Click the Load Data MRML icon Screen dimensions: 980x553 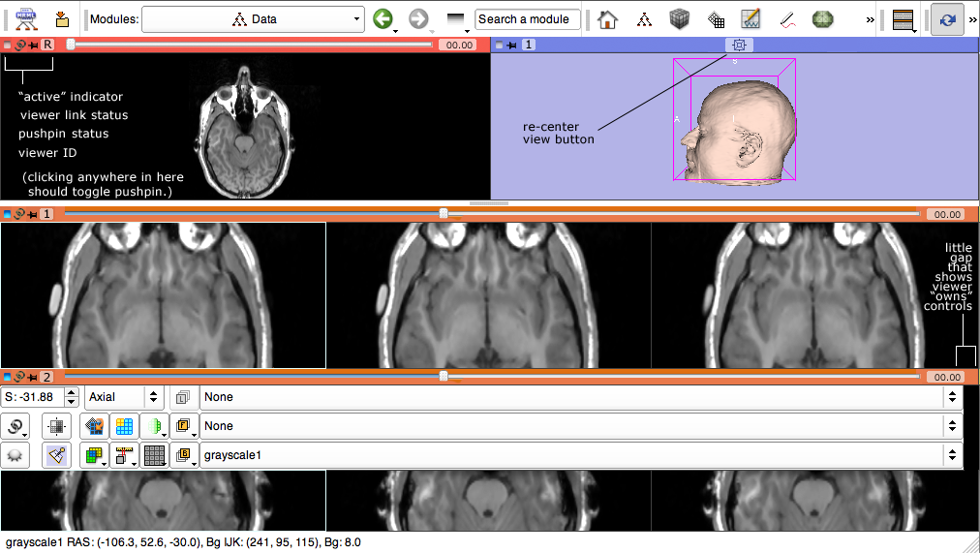tap(28, 19)
